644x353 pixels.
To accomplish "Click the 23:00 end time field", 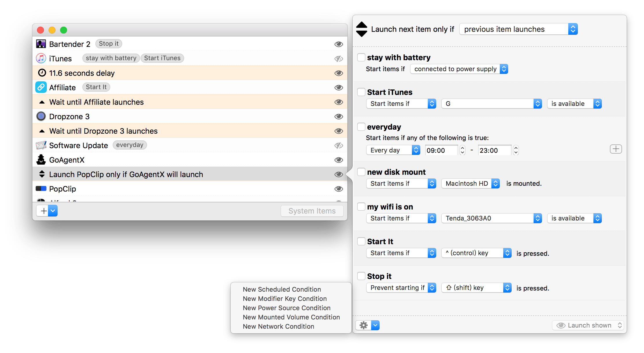I will coord(494,150).
